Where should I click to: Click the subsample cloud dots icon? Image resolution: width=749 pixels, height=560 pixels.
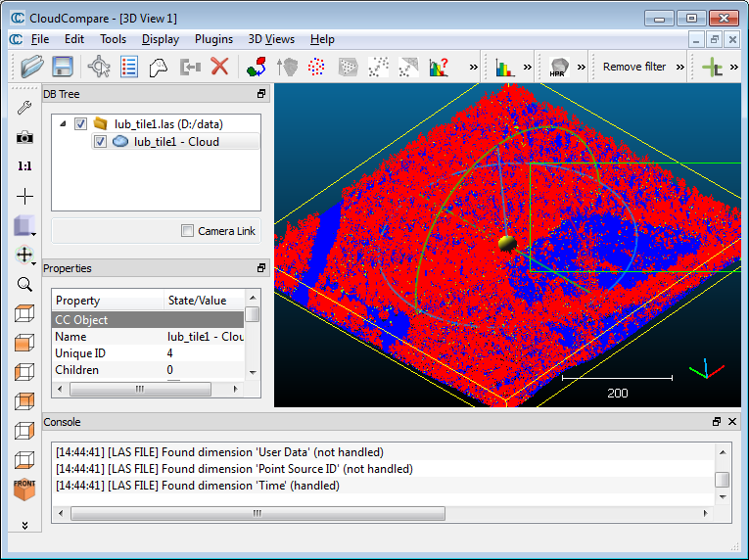click(316, 67)
